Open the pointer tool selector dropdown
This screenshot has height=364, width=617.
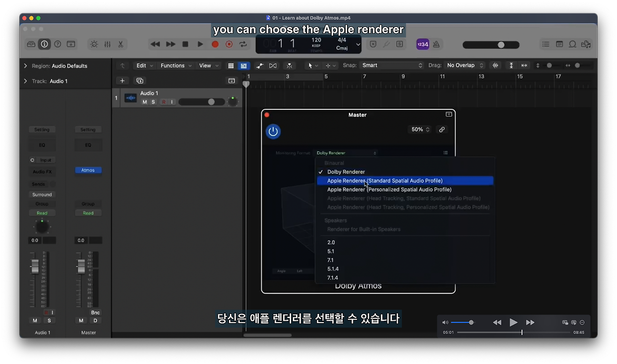point(313,65)
